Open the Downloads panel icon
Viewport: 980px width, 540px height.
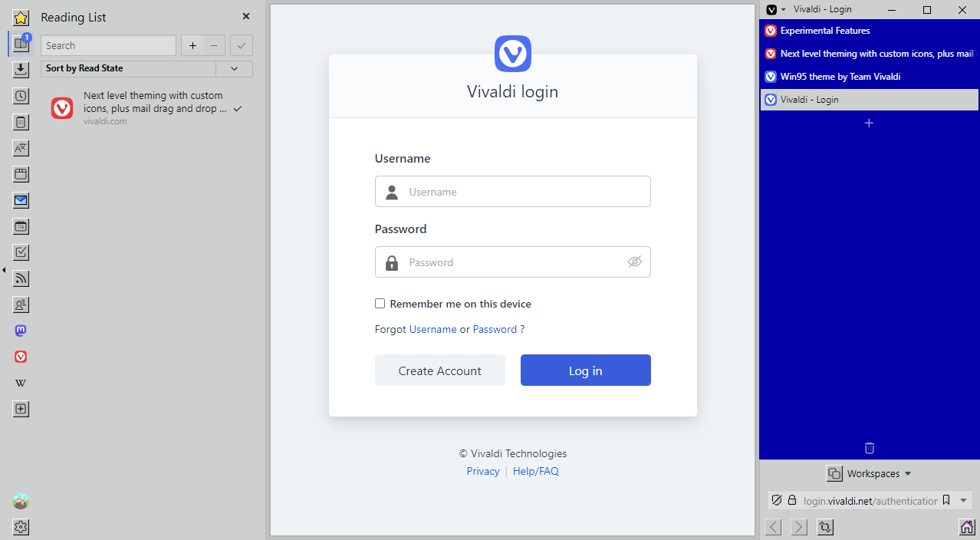click(x=21, y=70)
